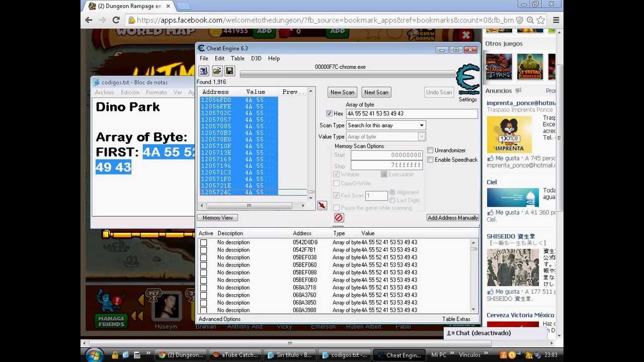
Task: Click the browser forward arrow
Action: 103,20
